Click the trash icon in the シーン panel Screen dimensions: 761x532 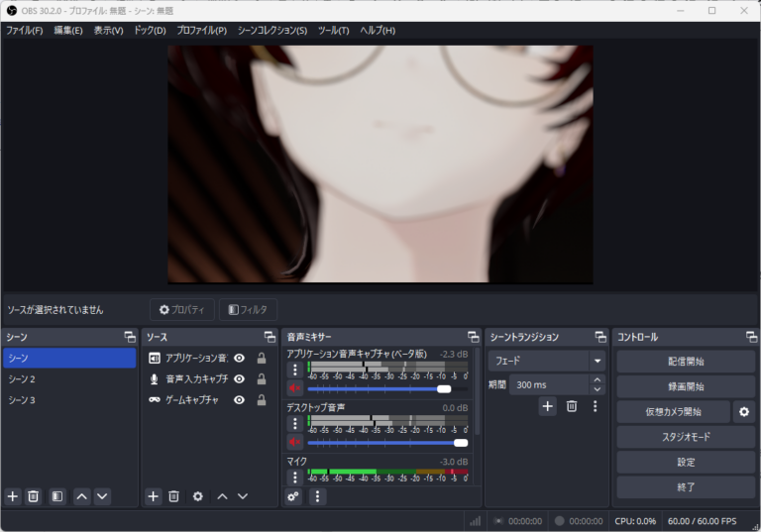tap(33, 496)
